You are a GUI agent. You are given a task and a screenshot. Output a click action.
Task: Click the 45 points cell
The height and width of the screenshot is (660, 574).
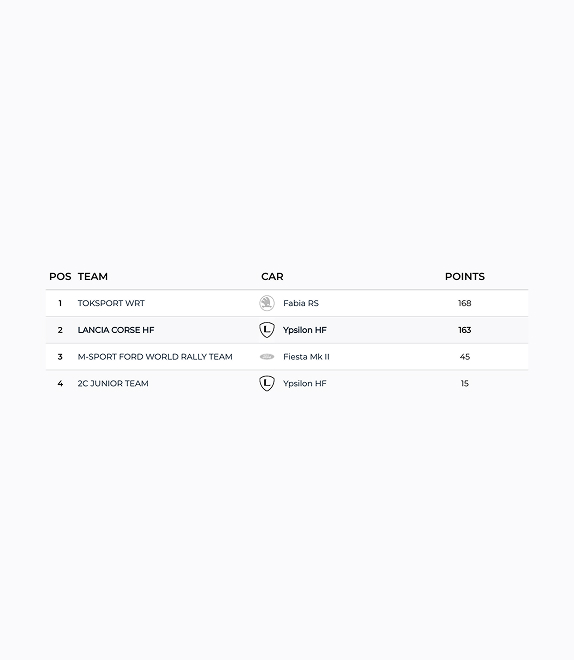tap(465, 357)
